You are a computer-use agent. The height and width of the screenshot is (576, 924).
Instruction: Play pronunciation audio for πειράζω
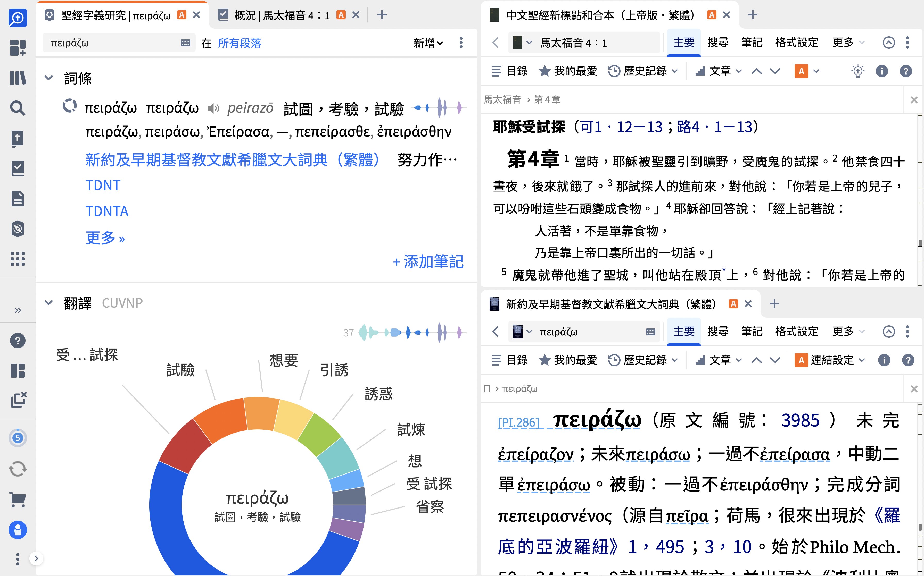213,108
